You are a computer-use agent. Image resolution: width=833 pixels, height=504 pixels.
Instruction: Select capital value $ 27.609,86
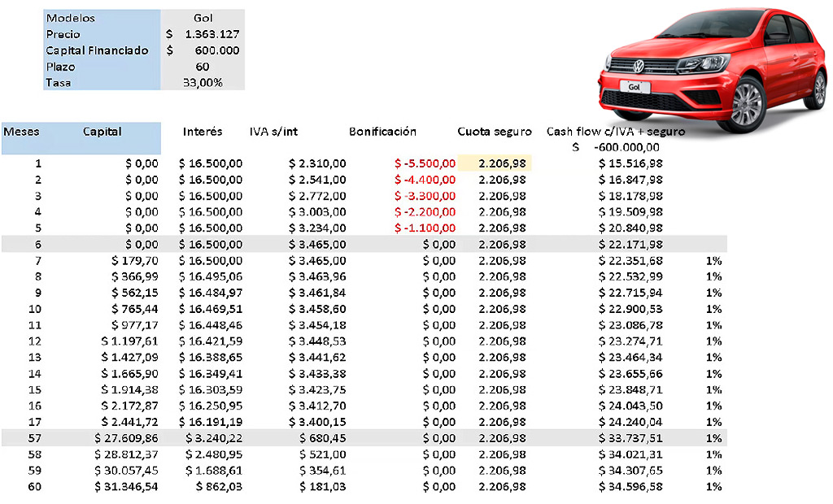point(126,438)
